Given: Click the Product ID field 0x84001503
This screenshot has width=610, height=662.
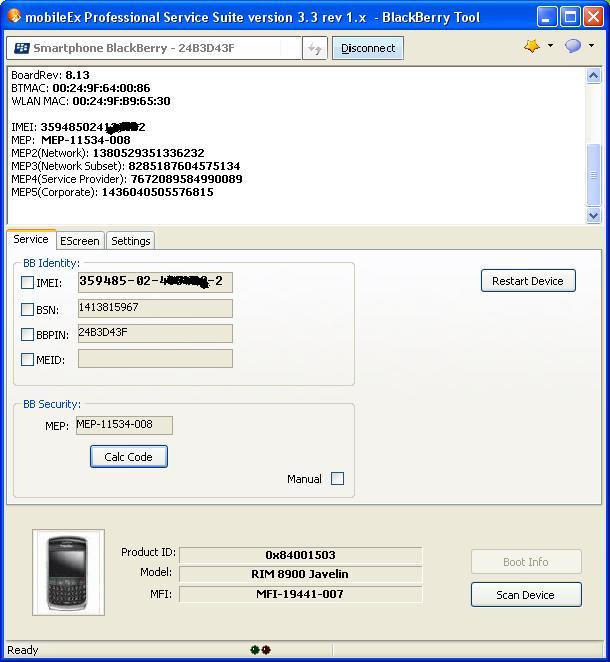Looking at the screenshot, I should 301,555.
